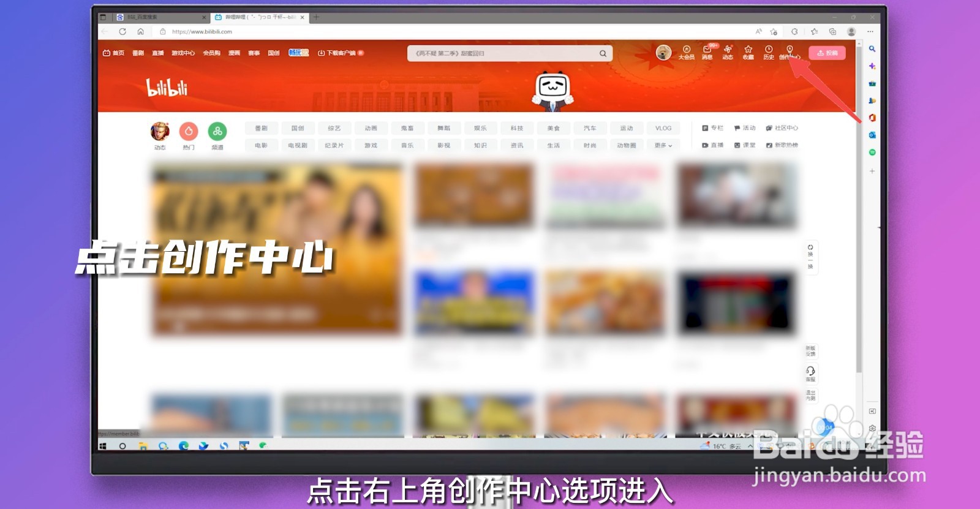Open browser collections icon

click(x=832, y=31)
